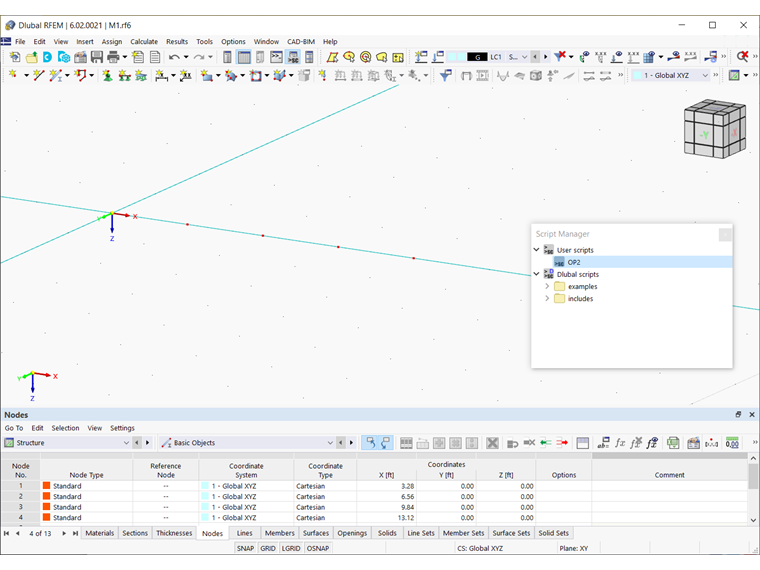Close the Script Manager panel

click(x=725, y=235)
